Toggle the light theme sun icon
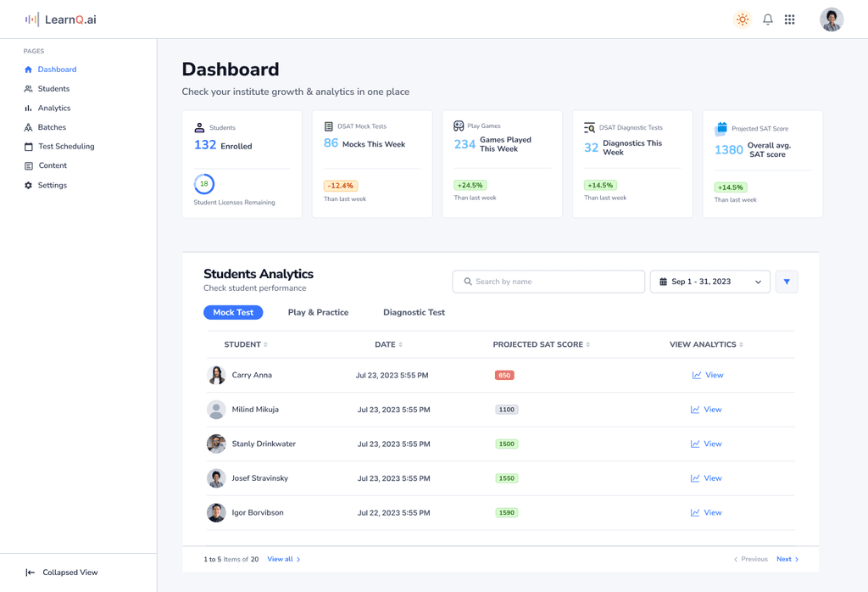 point(743,19)
